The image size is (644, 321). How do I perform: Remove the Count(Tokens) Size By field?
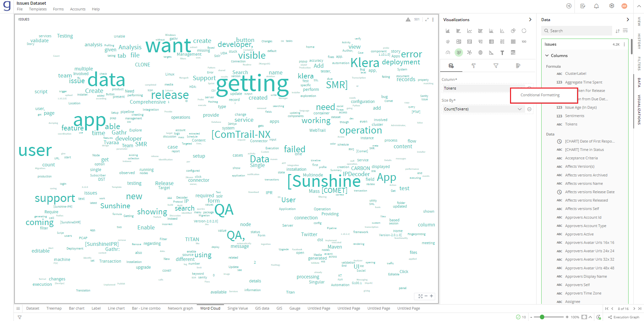click(529, 109)
